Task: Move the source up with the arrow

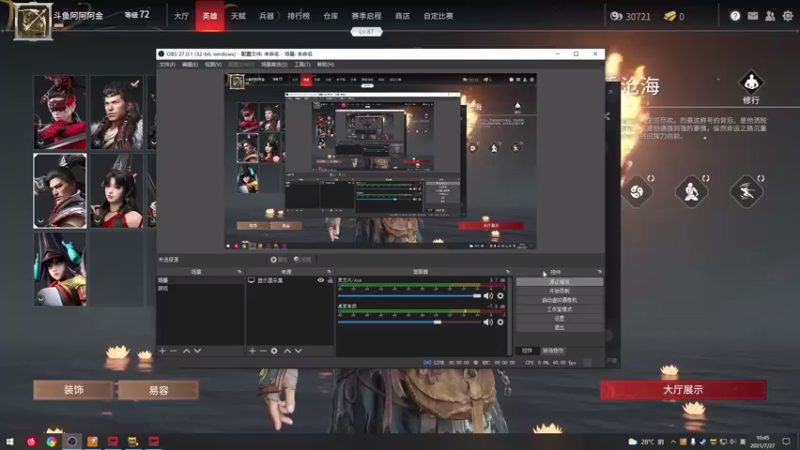Action: click(x=287, y=351)
